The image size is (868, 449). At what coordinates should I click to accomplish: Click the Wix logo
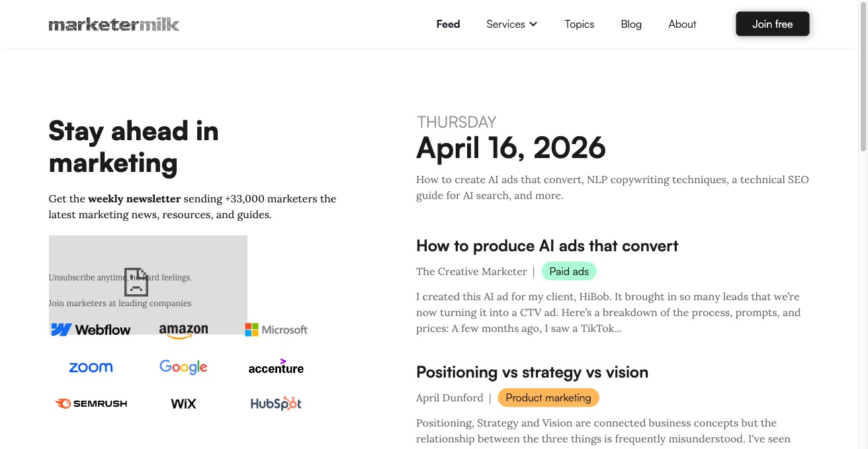coord(183,403)
